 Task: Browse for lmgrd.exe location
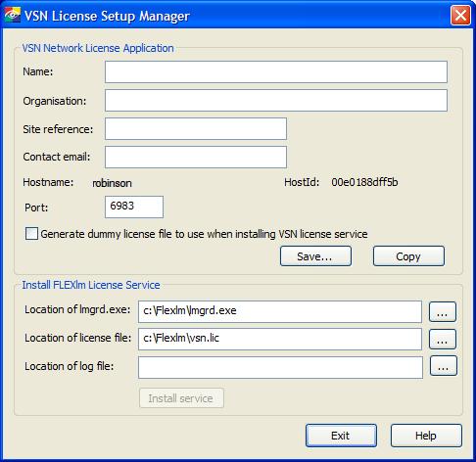[x=443, y=311]
